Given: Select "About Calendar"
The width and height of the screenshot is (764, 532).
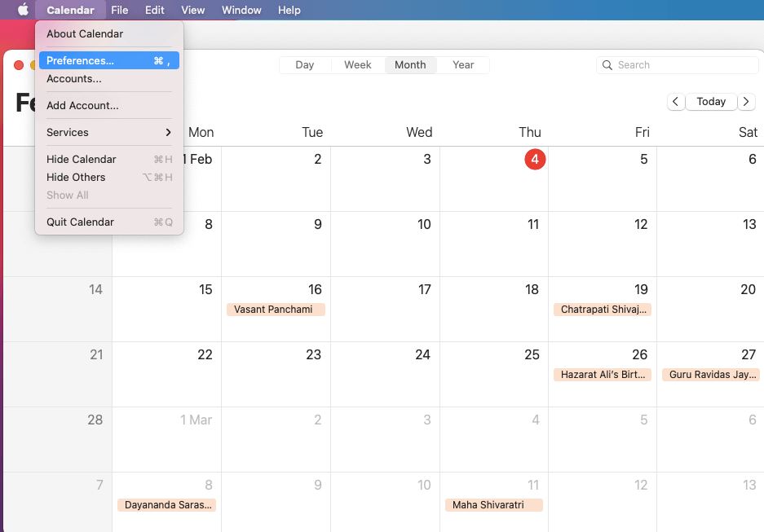Looking at the screenshot, I should [84, 33].
